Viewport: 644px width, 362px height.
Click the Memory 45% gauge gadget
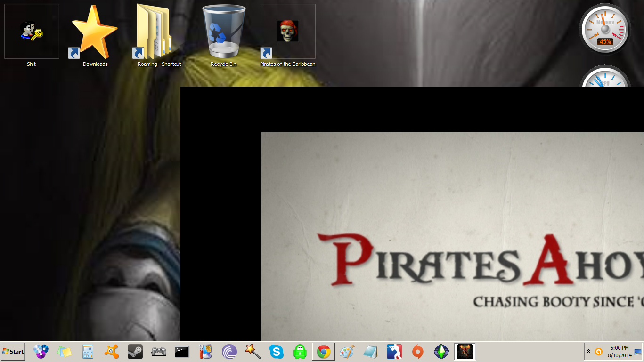605,29
